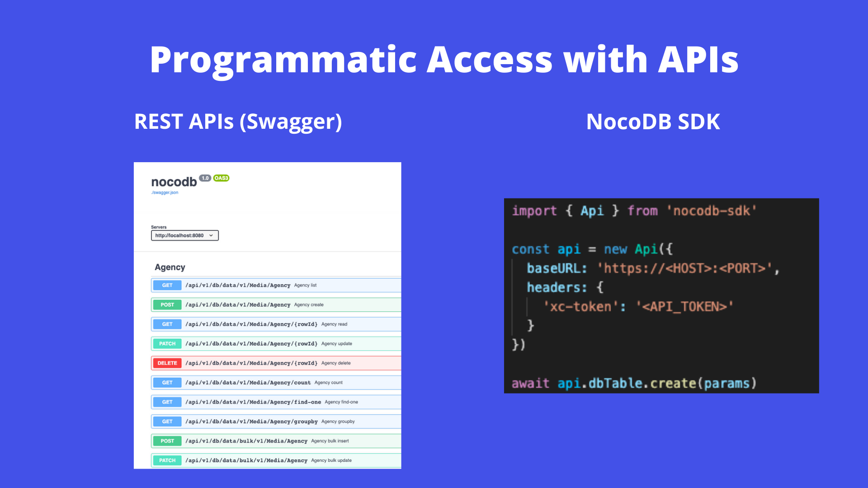Click the POST bulk insert badge
The width and height of the screenshot is (868, 488).
point(167,441)
